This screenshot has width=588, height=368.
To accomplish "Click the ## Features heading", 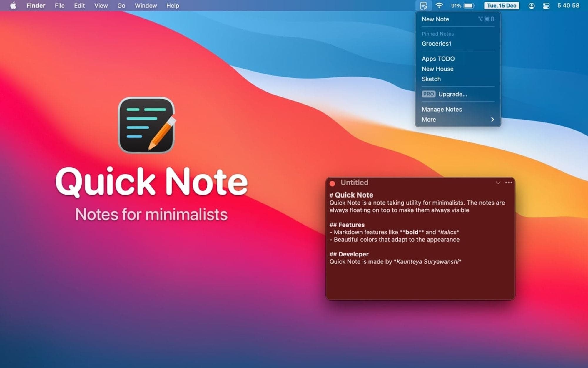I will (347, 225).
